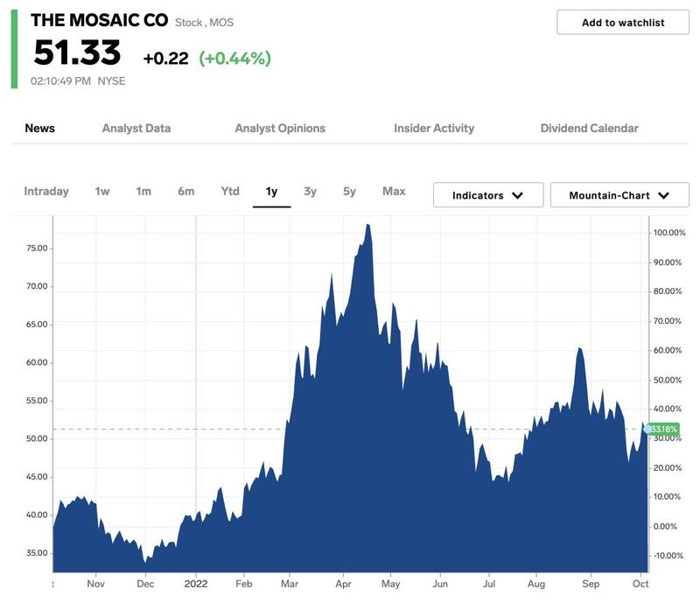
Task: Click the -10.00% right axis label
Action: pyautogui.click(x=668, y=556)
